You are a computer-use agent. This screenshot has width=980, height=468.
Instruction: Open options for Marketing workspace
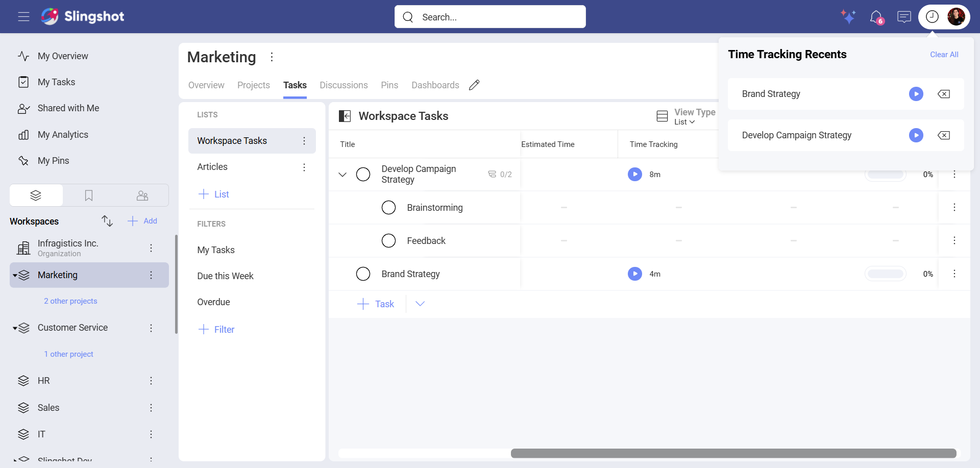tap(151, 275)
